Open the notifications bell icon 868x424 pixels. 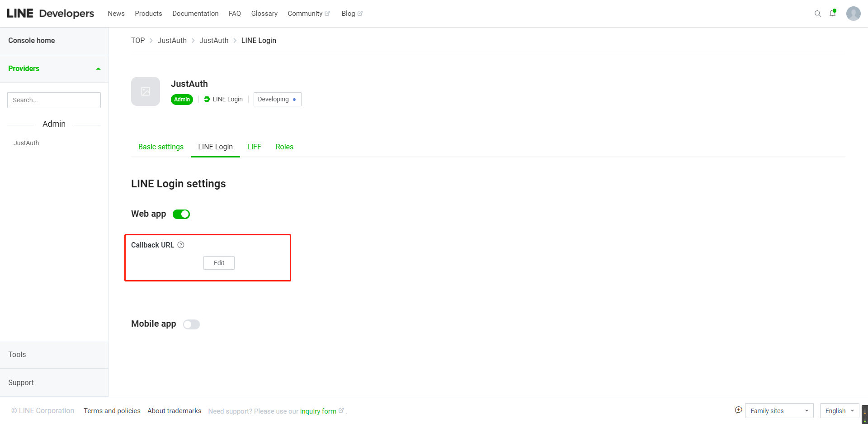click(x=833, y=13)
